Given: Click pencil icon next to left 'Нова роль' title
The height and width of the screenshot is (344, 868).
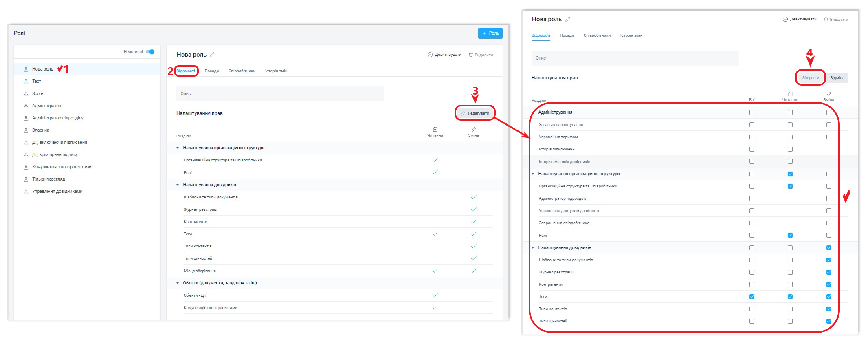Looking at the screenshot, I should (x=213, y=55).
